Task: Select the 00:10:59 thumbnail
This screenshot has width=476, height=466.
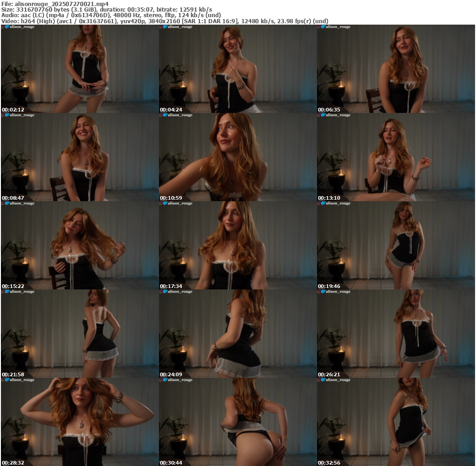Action: coord(238,157)
